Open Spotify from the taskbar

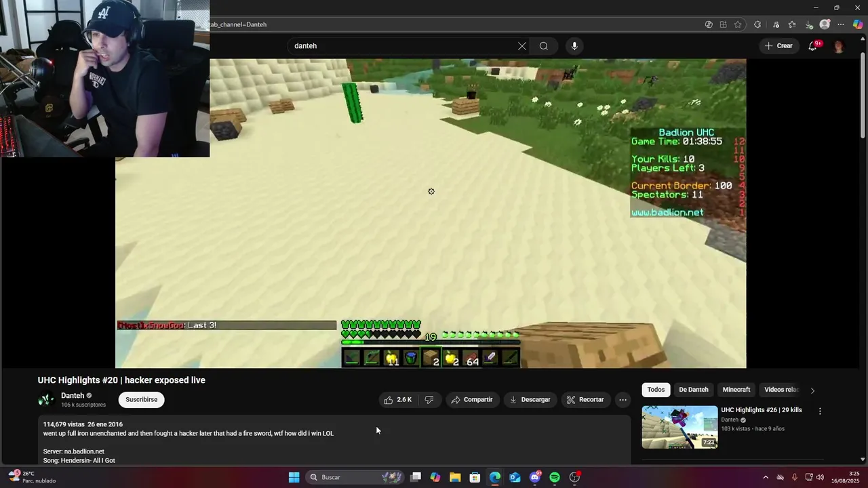coord(555,477)
